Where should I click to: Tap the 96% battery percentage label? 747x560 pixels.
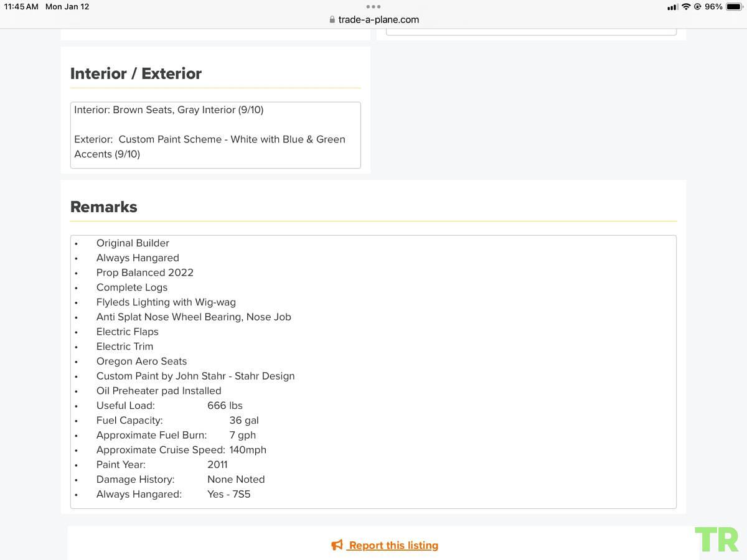[x=713, y=6]
